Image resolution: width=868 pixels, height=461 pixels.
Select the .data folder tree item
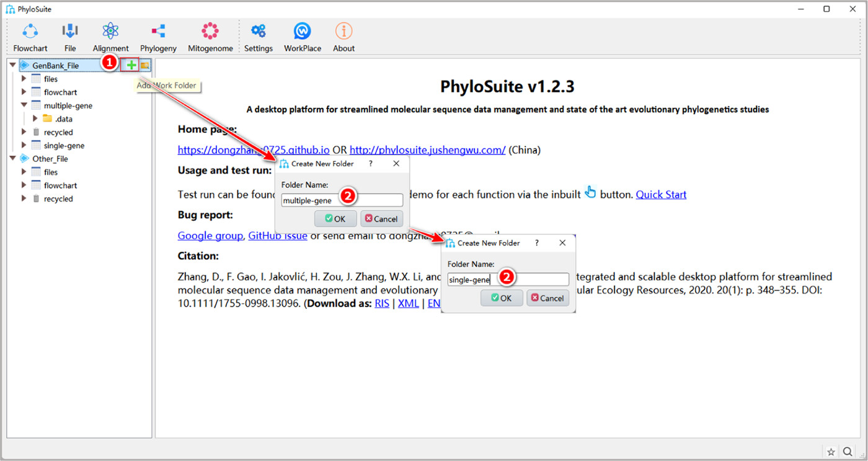pyautogui.click(x=63, y=119)
